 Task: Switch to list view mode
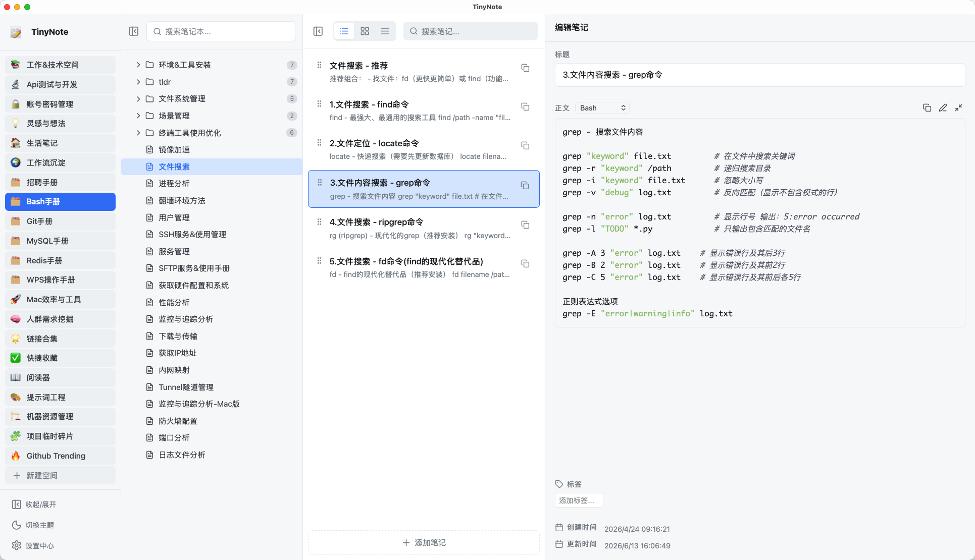point(344,31)
